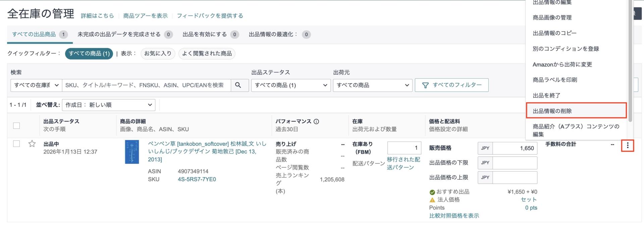Click the dropdown menu's vertical scrollbar
Screen dimensions: 644x225
point(630,60)
